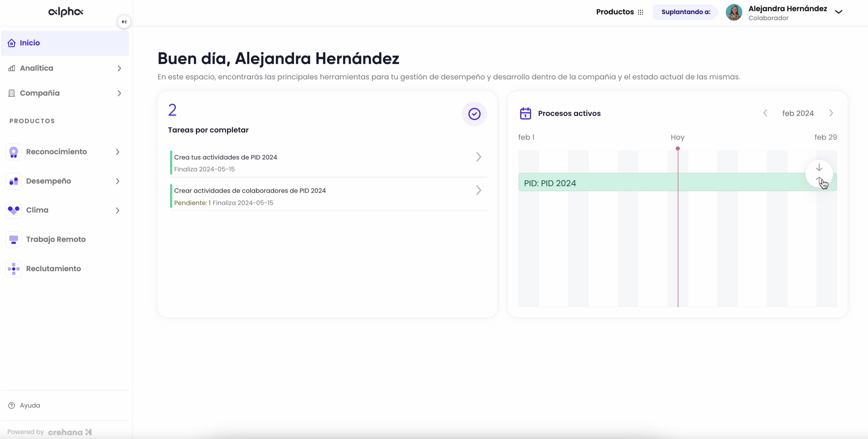Open Ayuda help link
Viewport: 868px width, 439px height.
coord(30,405)
